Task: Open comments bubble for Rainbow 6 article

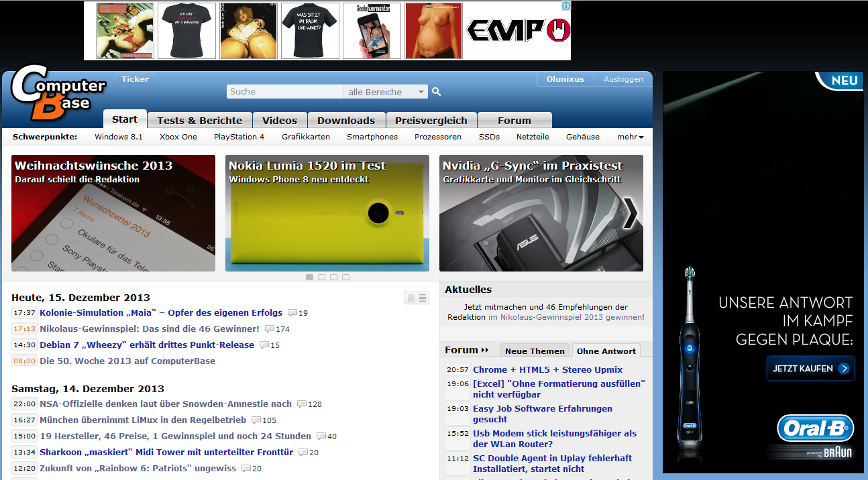Action: coord(252,469)
